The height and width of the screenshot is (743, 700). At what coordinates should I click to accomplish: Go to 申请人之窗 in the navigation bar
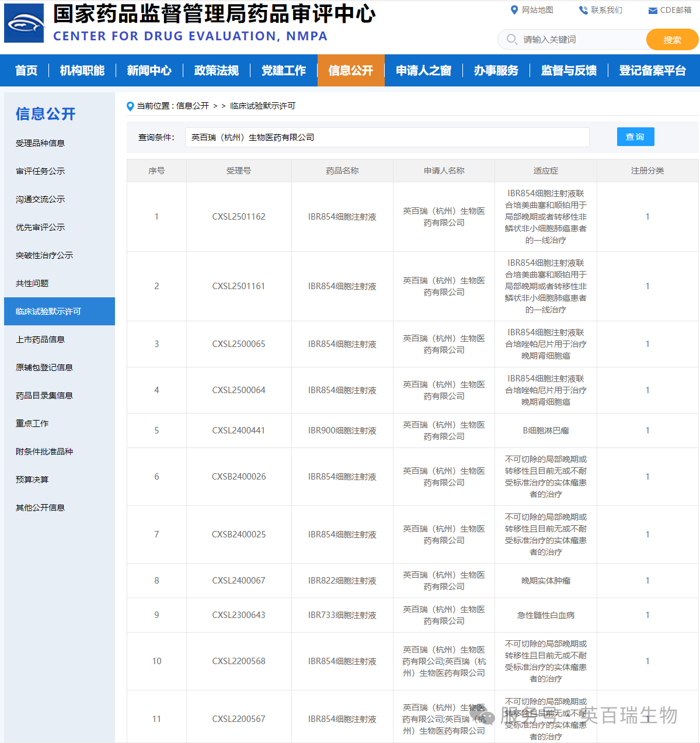(423, 71)
